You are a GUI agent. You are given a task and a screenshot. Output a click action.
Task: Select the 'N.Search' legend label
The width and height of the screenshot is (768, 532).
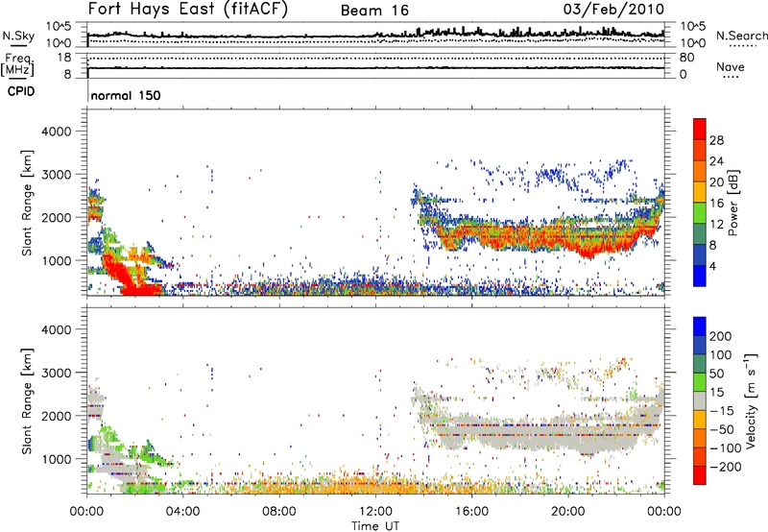(741, 36)
